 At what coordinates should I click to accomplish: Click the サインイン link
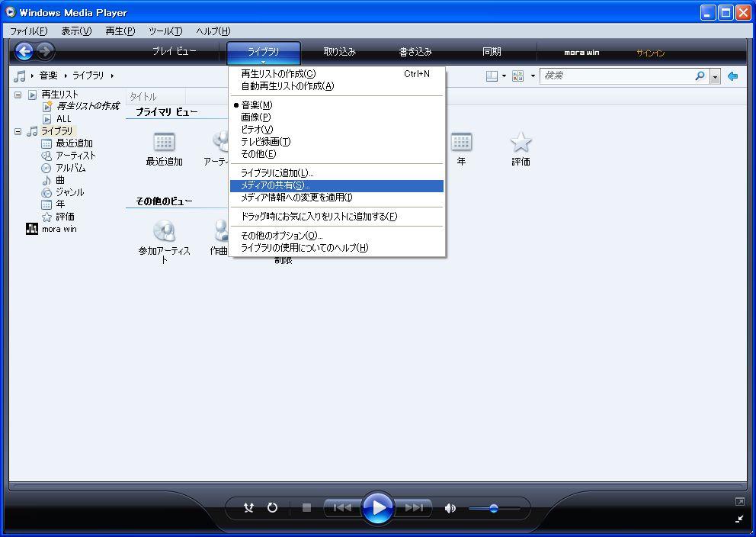pyautogui.click(x=650, y=53)
